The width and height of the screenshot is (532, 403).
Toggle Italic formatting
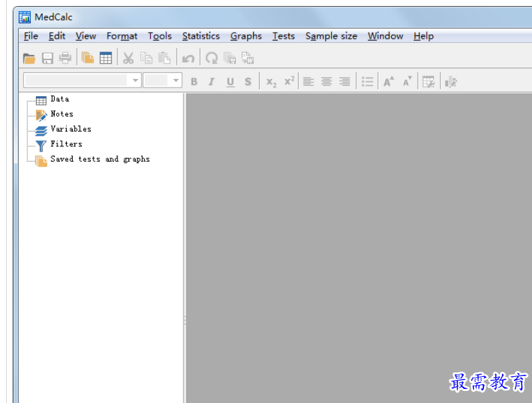coord(212,82)
